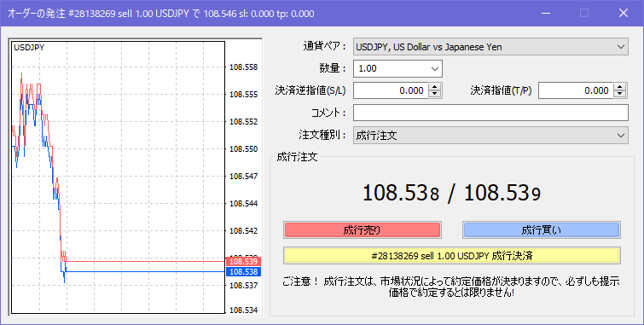Viewport: 644px width, 325px height.
Task: Click the USDJPY chart title label
Action: pyautogui.click(x=29, y=47)
